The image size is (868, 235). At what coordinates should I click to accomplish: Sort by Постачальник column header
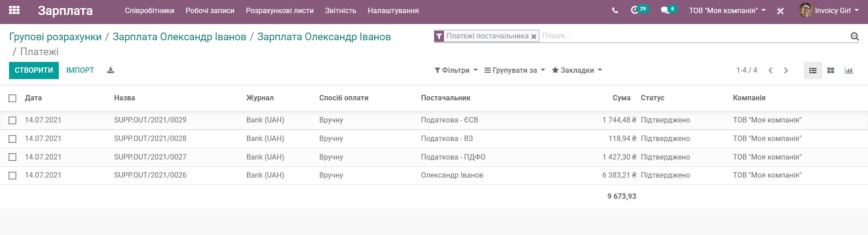pos(445,98)
